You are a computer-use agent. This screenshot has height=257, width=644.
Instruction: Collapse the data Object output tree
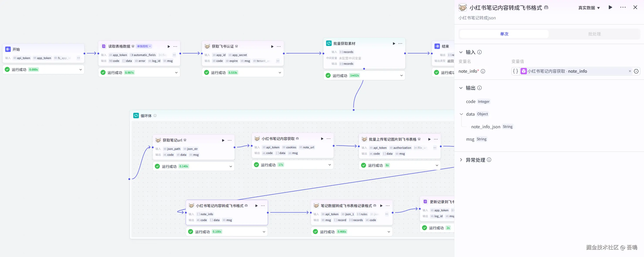tap(461, 114)
